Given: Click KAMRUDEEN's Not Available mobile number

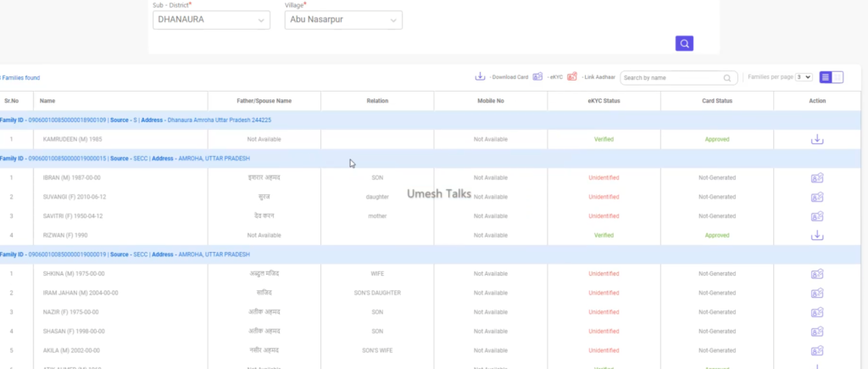Looking at the screenshot, I should tap(491, 140).
